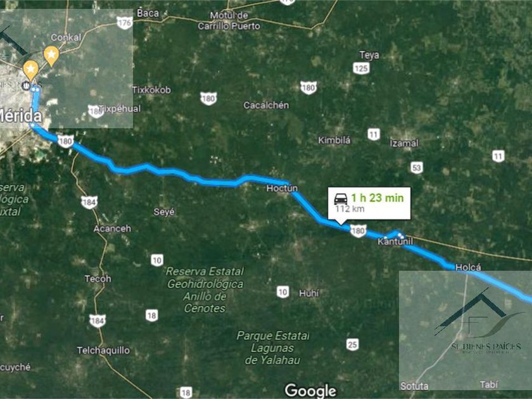532x399 pixels.
Task: Click the 112 km distance text
Action: pyautogui.click(x=350, y=208)
